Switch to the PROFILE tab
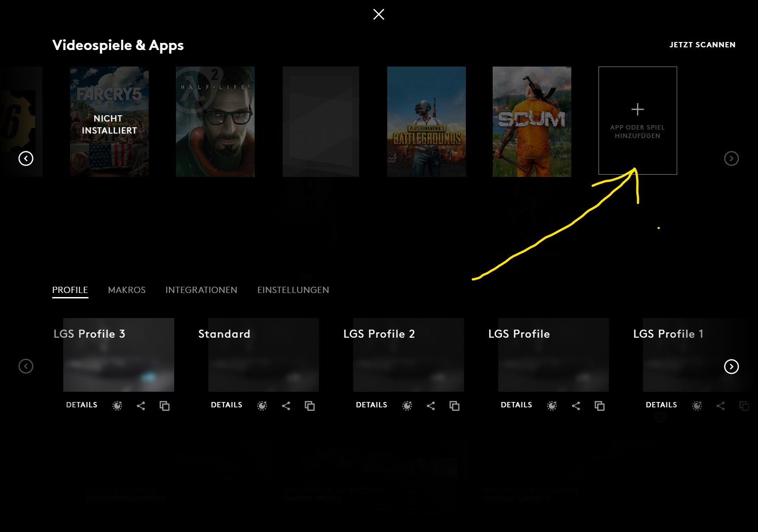 click(70, 290)
